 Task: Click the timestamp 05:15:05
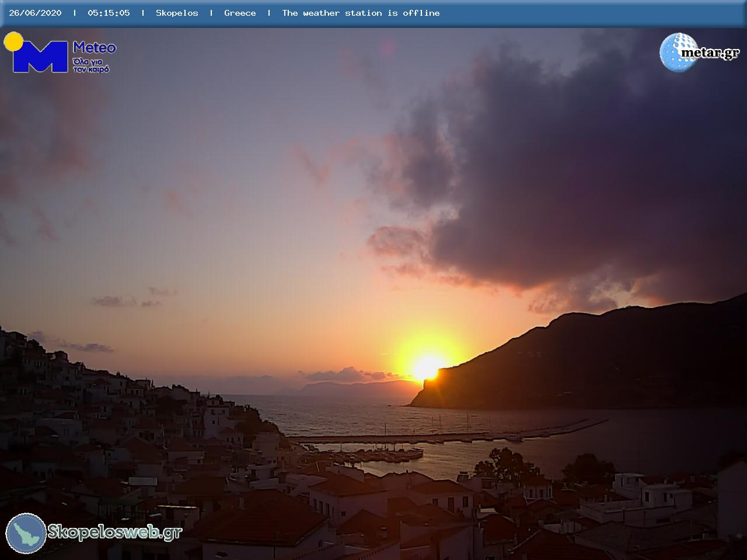(x=109, y=13)
